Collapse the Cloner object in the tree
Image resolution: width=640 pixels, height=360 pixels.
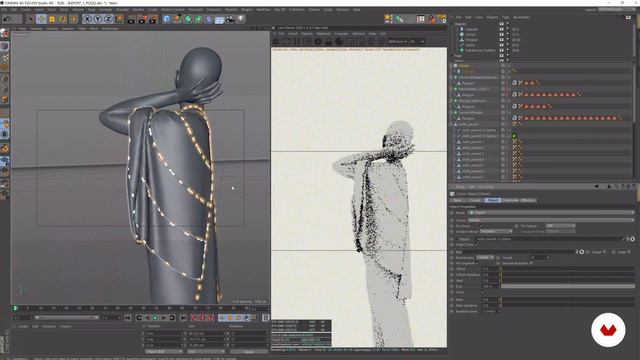click(x=452, y=65)
